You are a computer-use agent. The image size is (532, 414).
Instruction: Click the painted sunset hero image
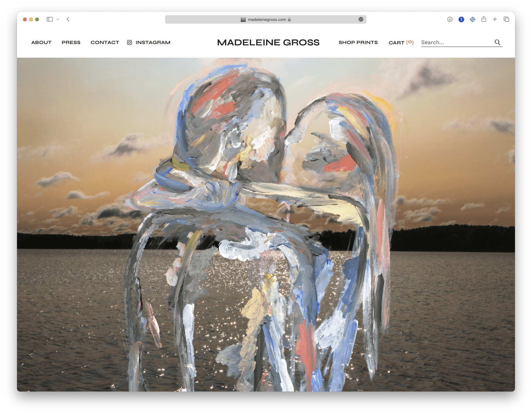click(266, 225)
